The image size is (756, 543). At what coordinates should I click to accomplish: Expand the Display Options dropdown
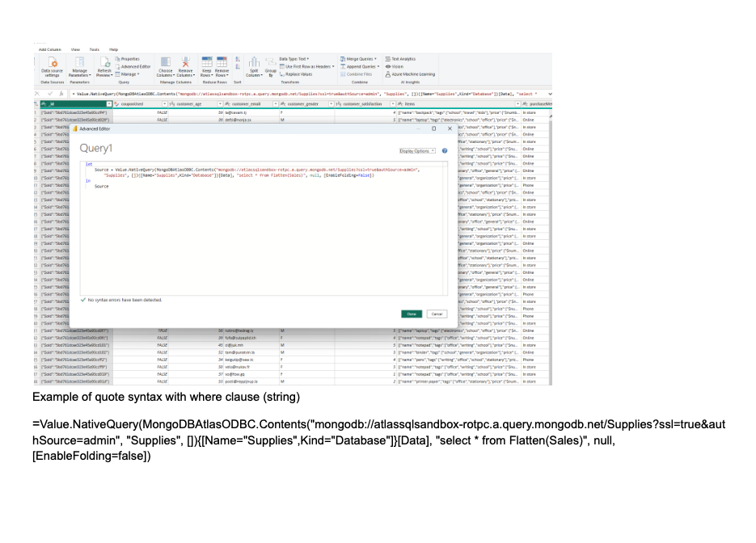pyautogui.click(x=418, y=150)
